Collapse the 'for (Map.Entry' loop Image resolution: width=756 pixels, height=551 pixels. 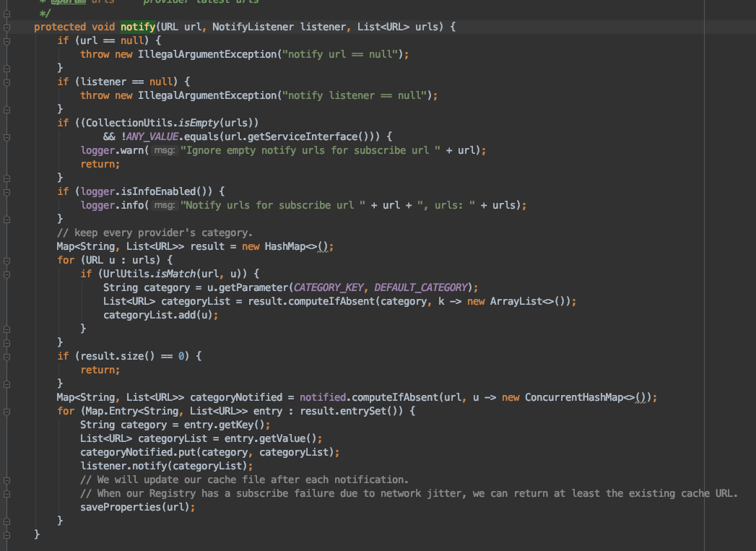(x=6, y=412)
